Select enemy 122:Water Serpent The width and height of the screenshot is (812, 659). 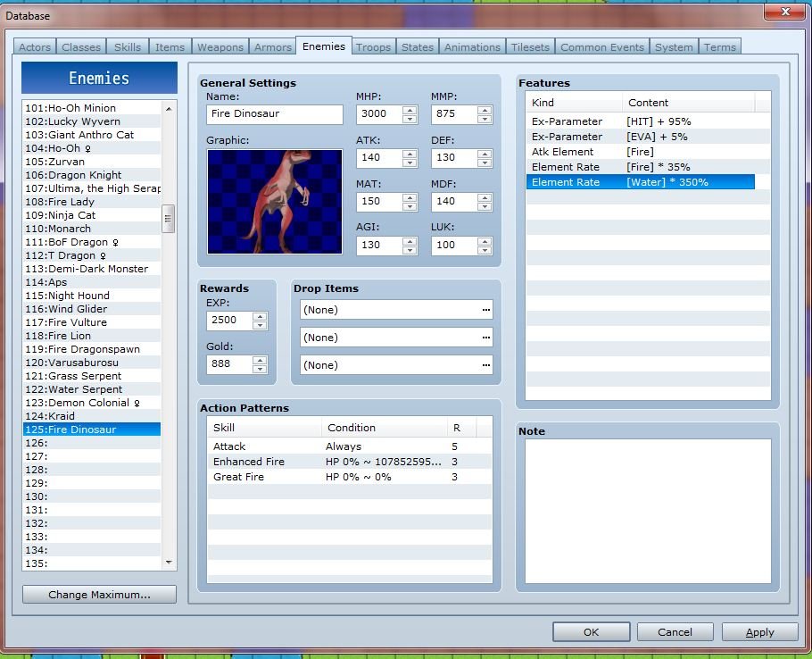[x=92, y=389]
